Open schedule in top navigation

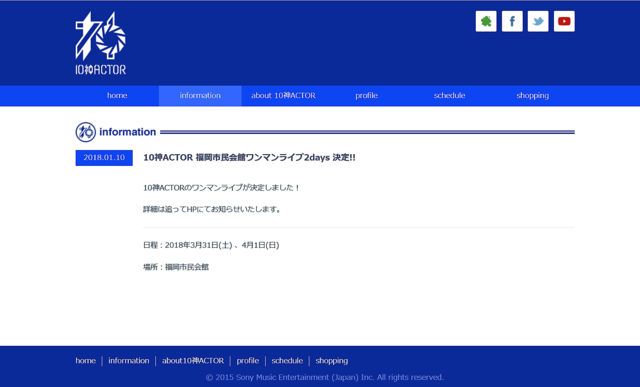[x=449, y=96]
